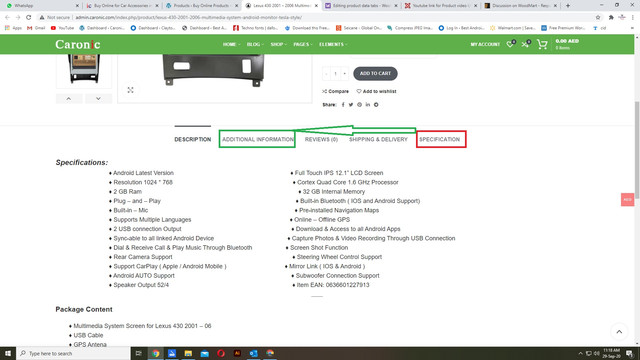The height and width of the screenshot is (360, 640).
Task: Open Task View on taskbar
Action: pos(139,353)
